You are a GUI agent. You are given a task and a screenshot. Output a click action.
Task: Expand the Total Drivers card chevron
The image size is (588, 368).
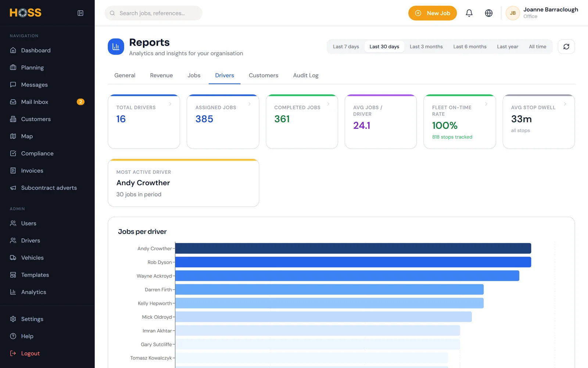click(170, 104)
